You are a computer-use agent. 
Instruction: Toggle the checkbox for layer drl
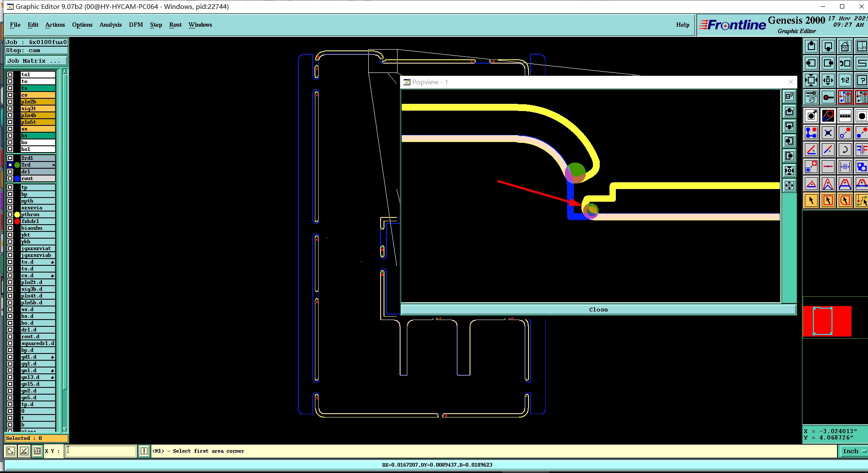(x=10, y=172)
